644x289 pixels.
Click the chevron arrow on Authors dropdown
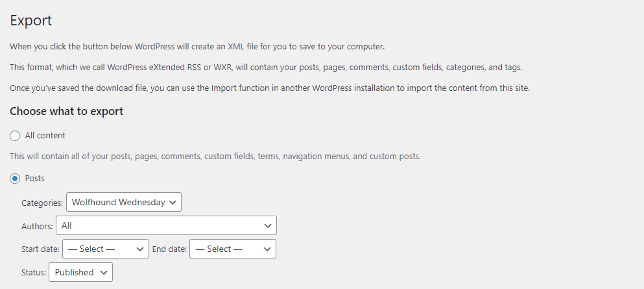pos(268,225)
